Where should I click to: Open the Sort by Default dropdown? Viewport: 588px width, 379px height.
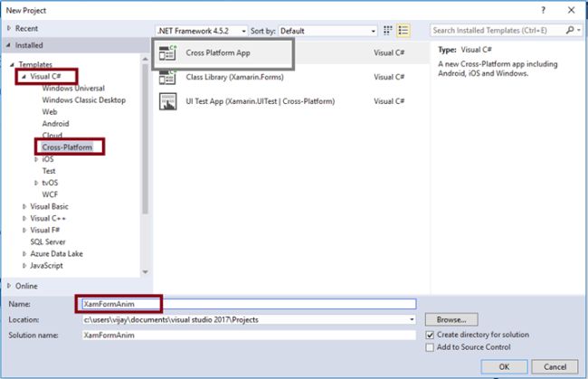[x=327, y=31]
